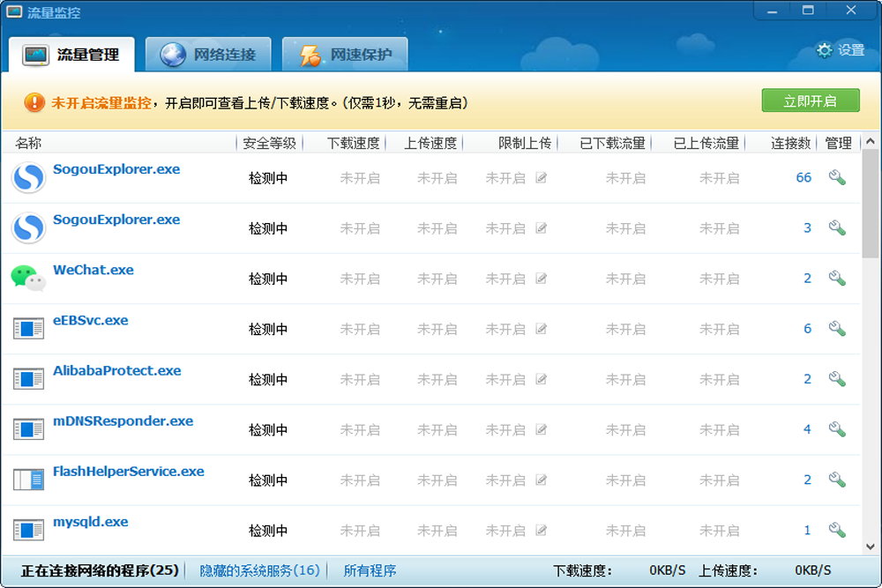Click orange warning icon in banner
Viewport: 882px width, 588px height.
[x=34, y=102]
